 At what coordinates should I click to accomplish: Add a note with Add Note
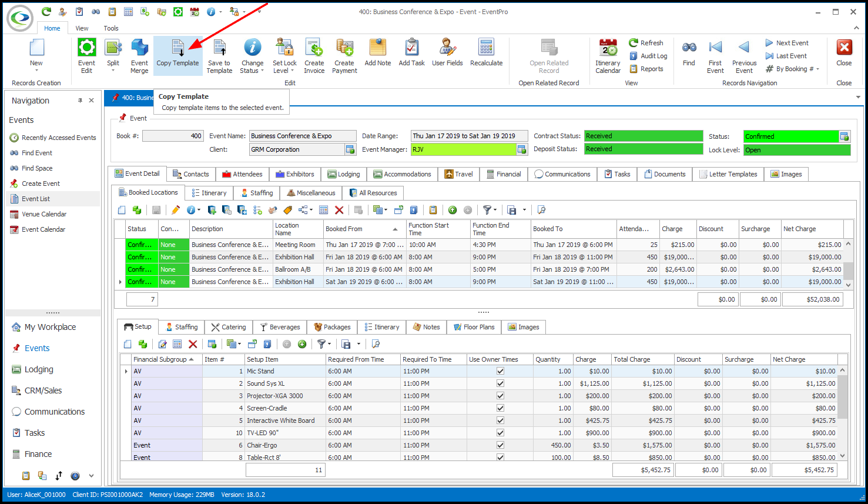click(377, 53)
